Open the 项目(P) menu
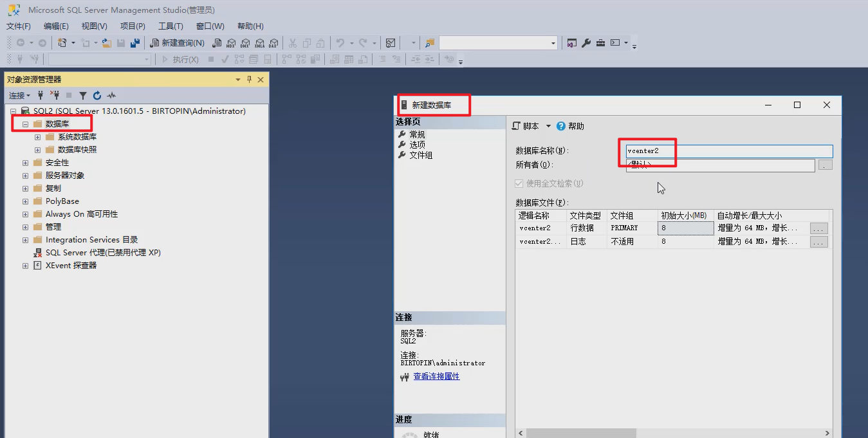This screenshot has height=438, width=868. (133, 26)
